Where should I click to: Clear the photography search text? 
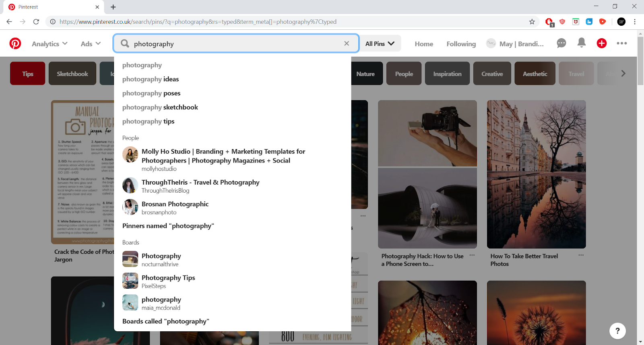click(347, 43)
